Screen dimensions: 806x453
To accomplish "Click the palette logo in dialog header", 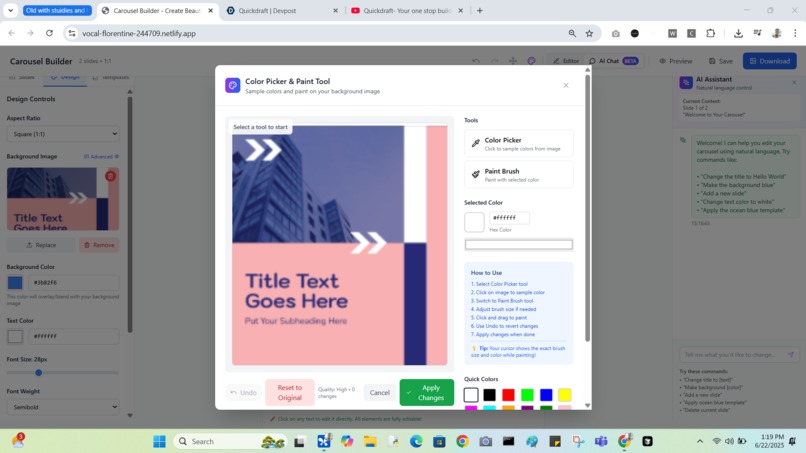I will [x=232, y=85].
